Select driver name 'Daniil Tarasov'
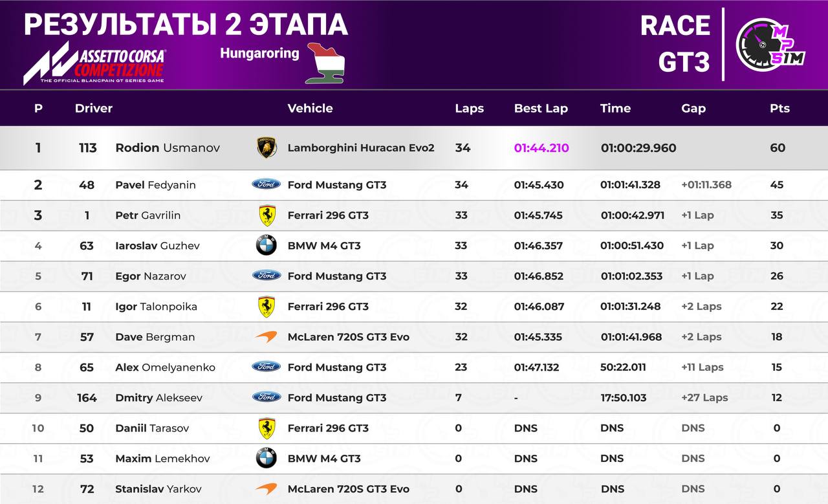The width and height of the screenshot is (828, 504). tap(151, 428)
